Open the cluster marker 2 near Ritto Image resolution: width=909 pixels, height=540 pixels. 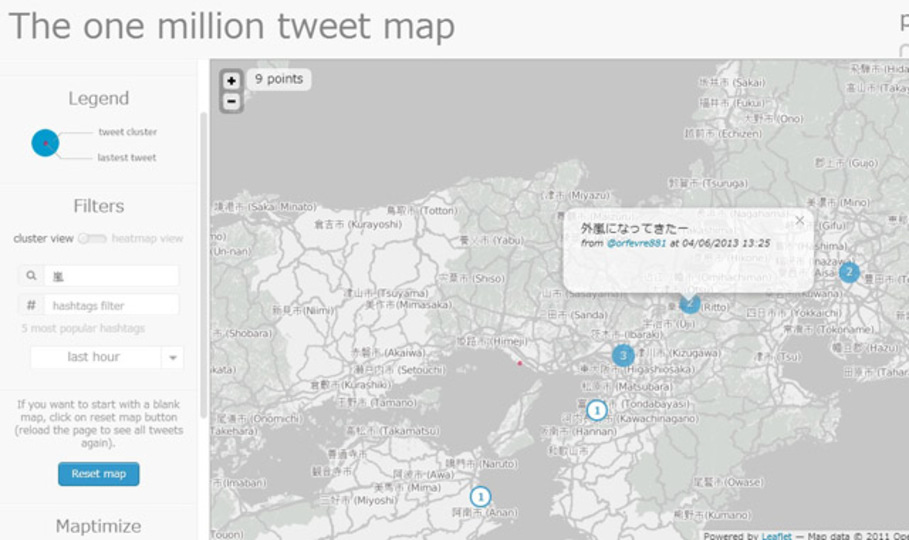coord(689,302)
